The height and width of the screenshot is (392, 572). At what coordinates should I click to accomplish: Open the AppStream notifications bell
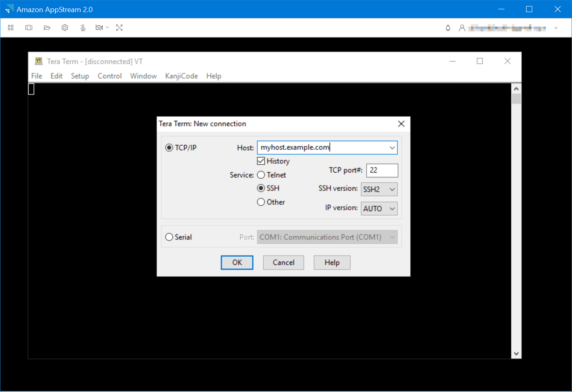(x=448, y=28)
